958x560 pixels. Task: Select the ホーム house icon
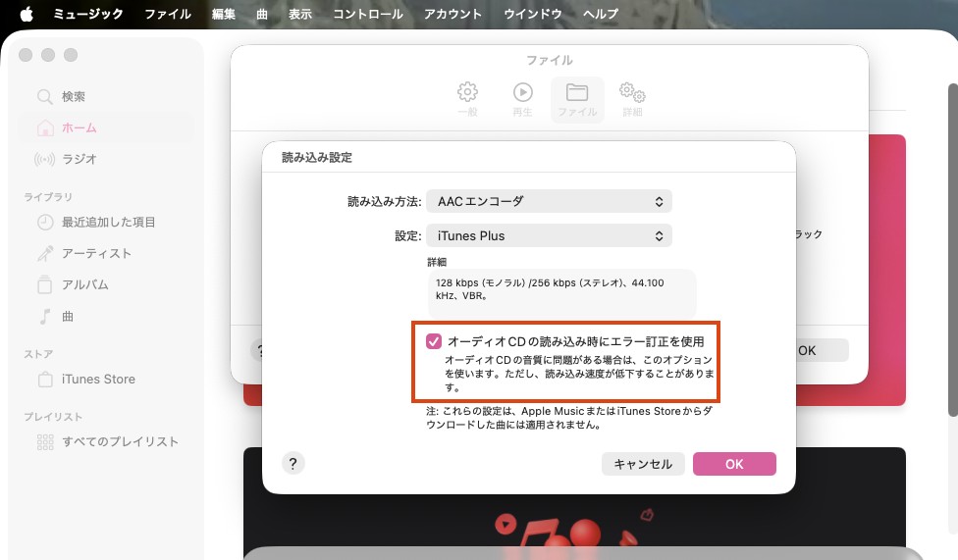(45, 127)
